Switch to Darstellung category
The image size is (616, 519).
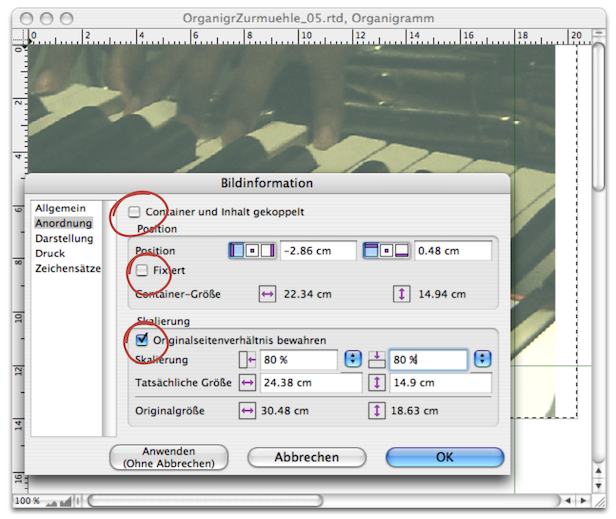[64, 238]
